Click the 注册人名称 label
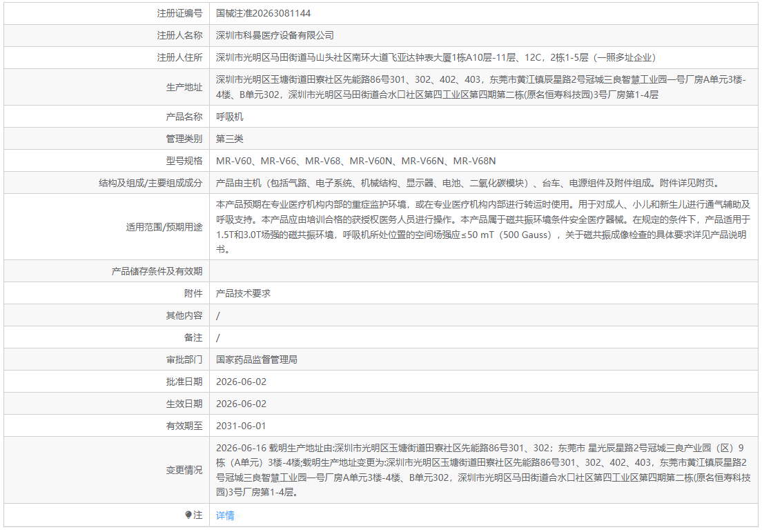This screenshot has height=532, width=762. tap(179, 35)
